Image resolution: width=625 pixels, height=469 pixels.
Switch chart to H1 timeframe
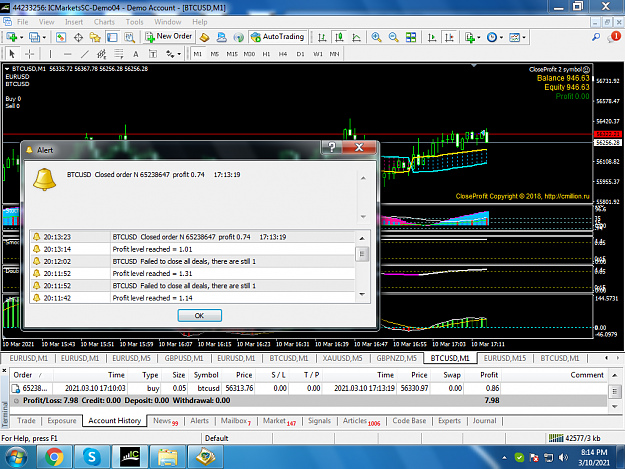[x=266, y=54]
